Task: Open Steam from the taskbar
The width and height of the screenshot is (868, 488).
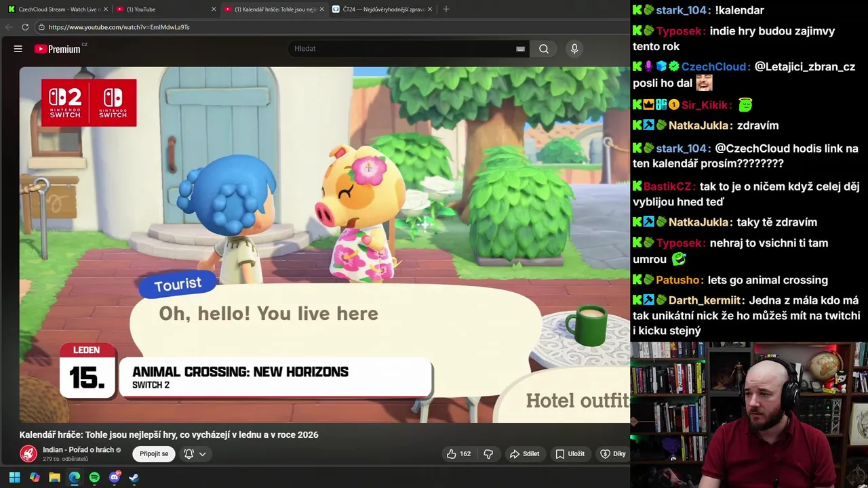Action: (x=134, y=477)
